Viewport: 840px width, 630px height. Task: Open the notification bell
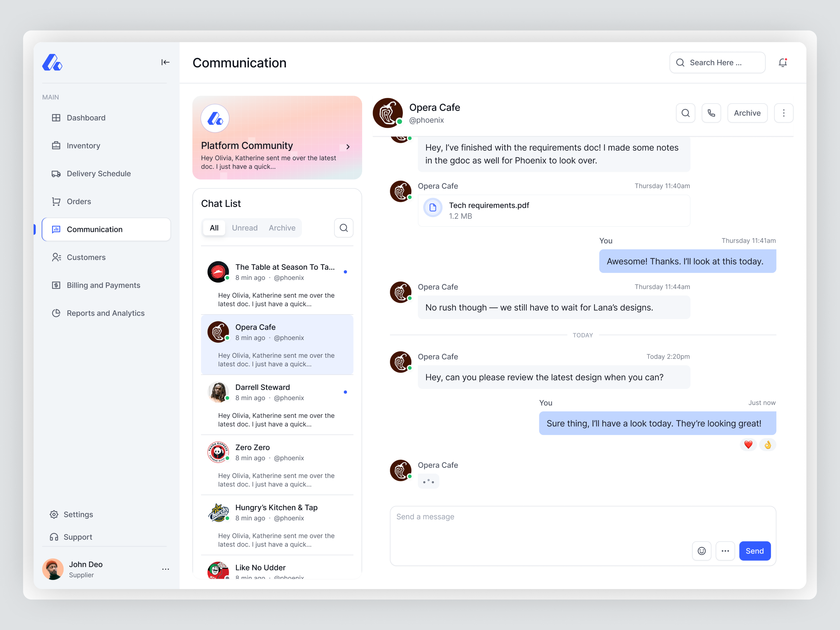[x=783, y=62]
